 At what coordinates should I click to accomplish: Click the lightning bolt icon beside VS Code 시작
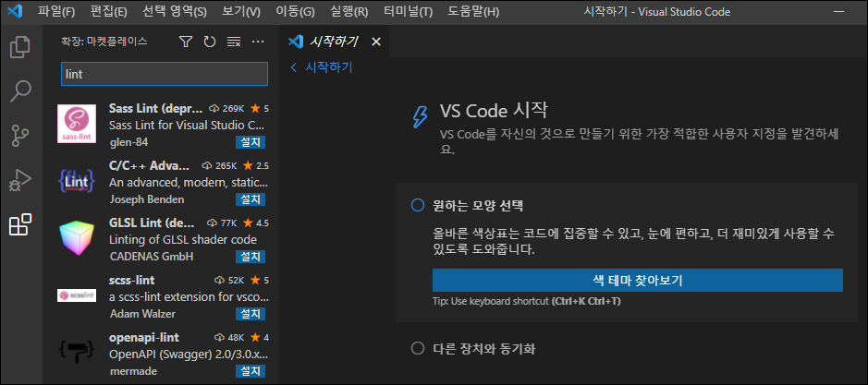[421, 116]
